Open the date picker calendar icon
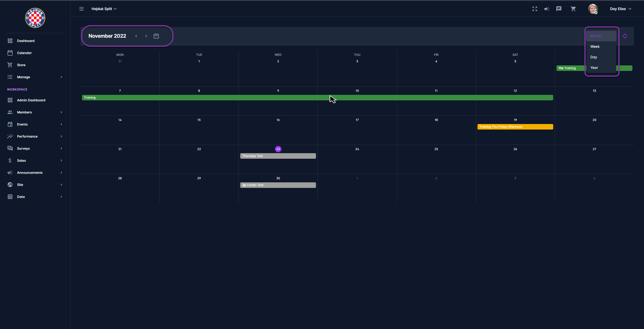The height and width of the screenshot is (329, 644). pos(156,36)
